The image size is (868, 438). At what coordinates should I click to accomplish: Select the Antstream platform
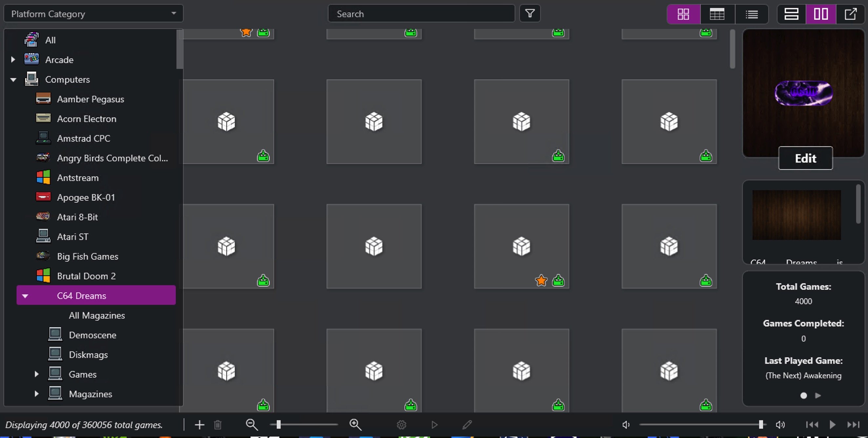tap(77, 178)
